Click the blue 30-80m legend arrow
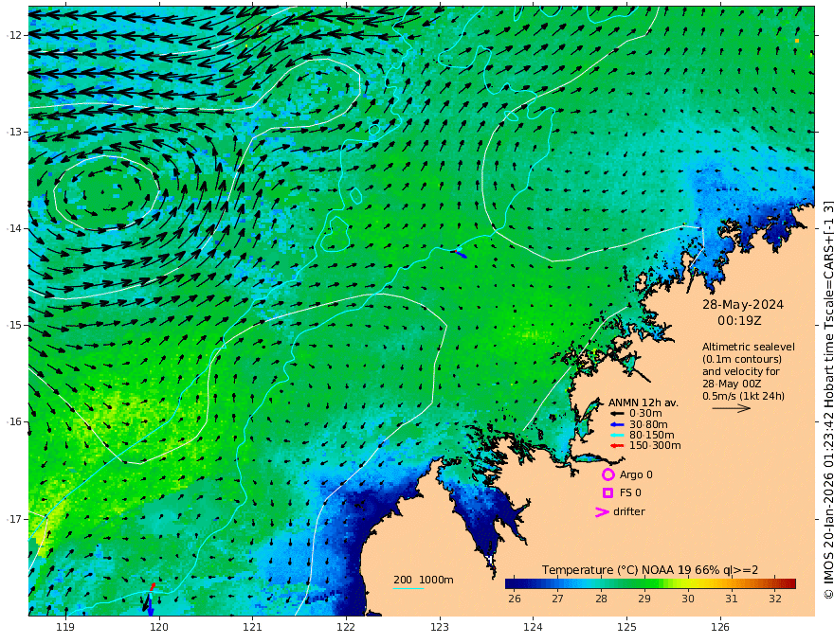Screen dimensions: 834x644 [616, 424]
